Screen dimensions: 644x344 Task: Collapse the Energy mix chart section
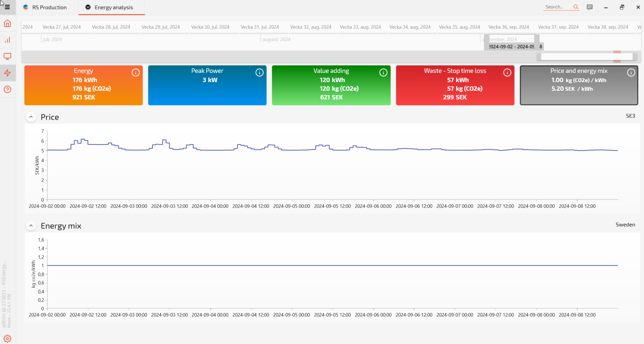point(31,226)
